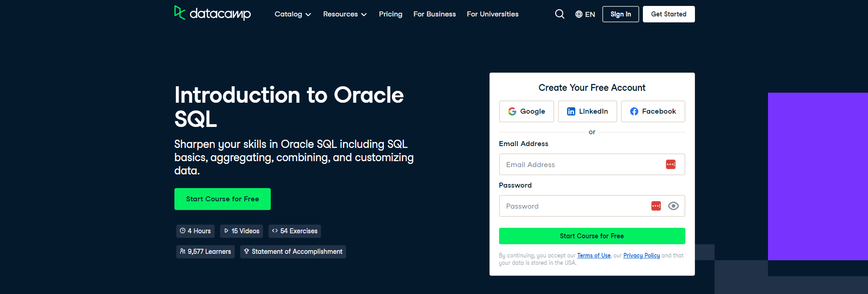Sign up with Google
This screenshot has height=294, width=868.
[x=526, y=111]
